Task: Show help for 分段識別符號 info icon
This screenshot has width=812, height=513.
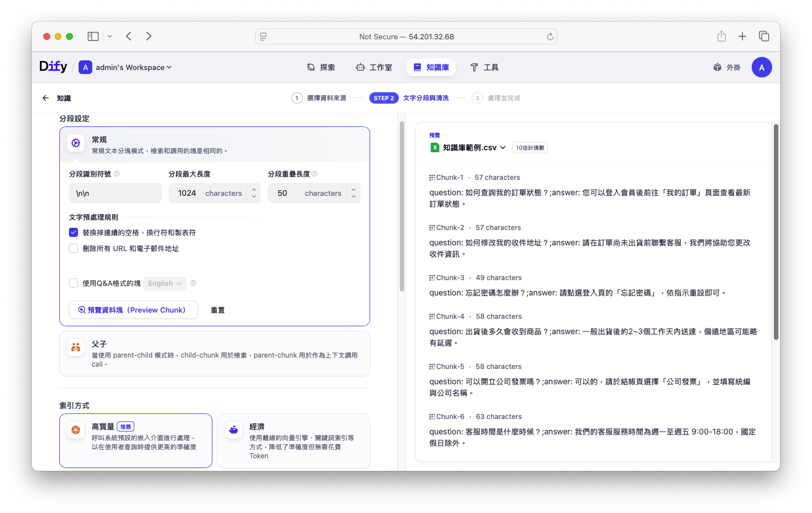Action: (x=117, y=174)
